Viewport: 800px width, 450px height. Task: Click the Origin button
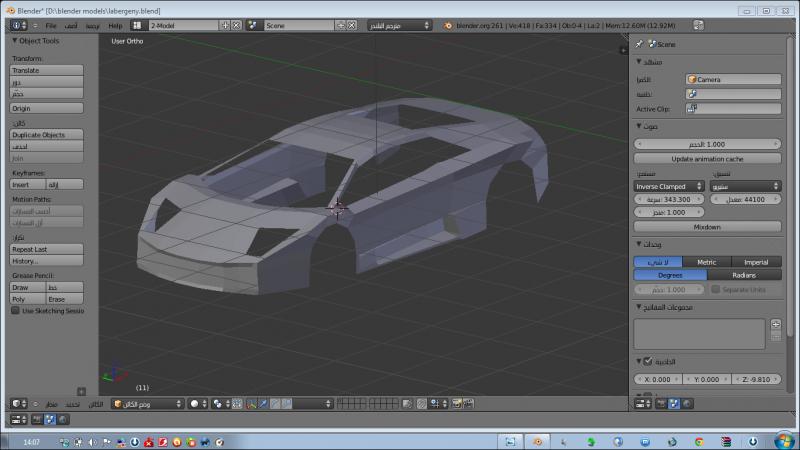click(46, 108)
